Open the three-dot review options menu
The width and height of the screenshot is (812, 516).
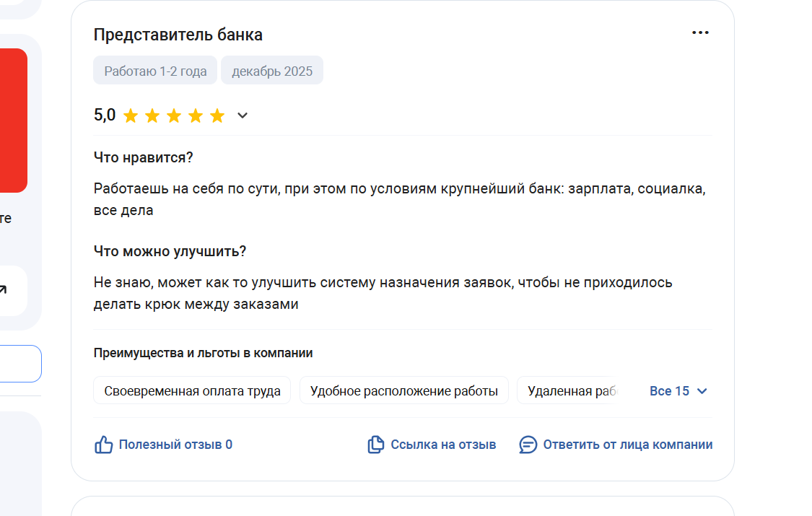click(x=700, y=33)
